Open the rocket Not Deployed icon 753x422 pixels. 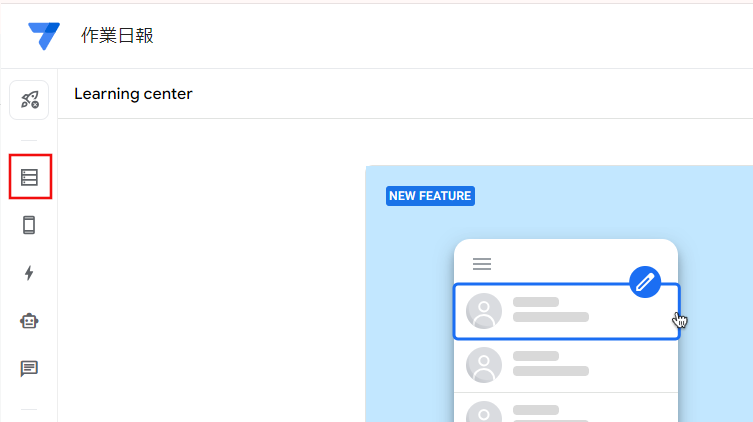coord(29,100)
